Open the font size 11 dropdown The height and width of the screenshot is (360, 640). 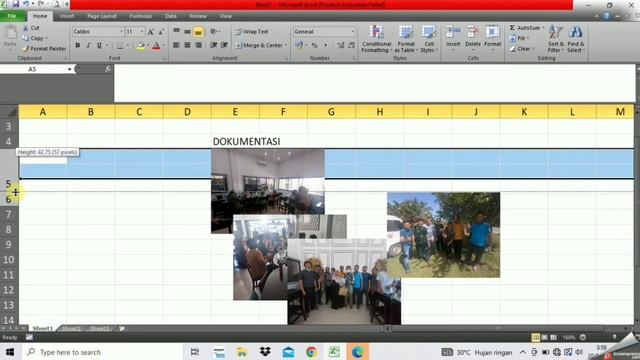(x=142, y=31)
